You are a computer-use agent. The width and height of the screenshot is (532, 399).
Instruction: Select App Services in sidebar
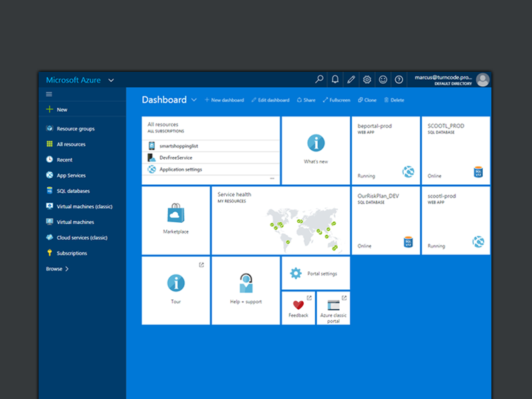click(71, 176)
